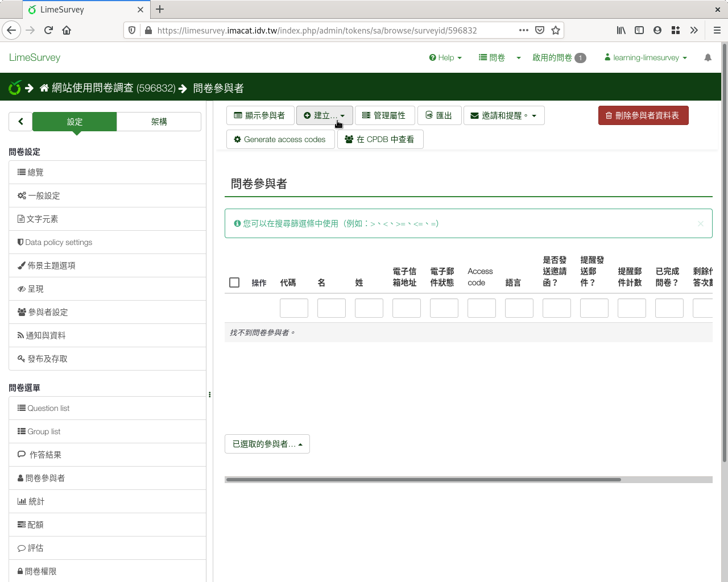Switch to the 架構 tab

click(159, 122)
